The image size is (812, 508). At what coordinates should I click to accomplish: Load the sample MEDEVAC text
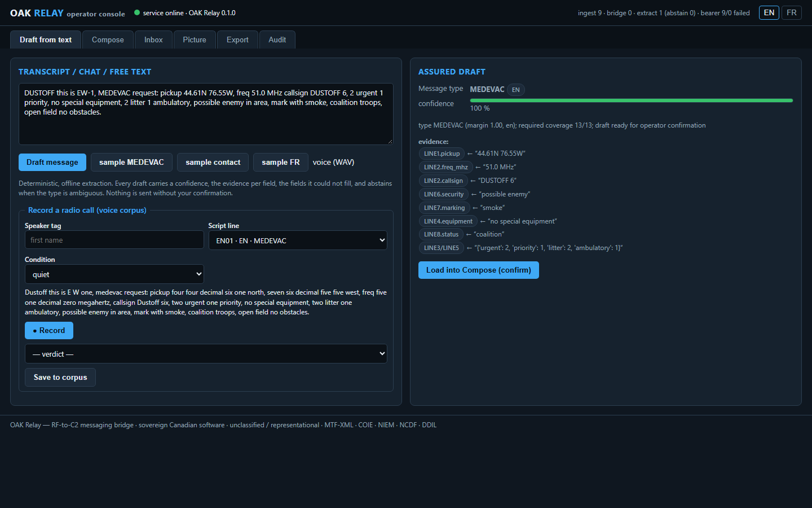[x=131, y=162]
